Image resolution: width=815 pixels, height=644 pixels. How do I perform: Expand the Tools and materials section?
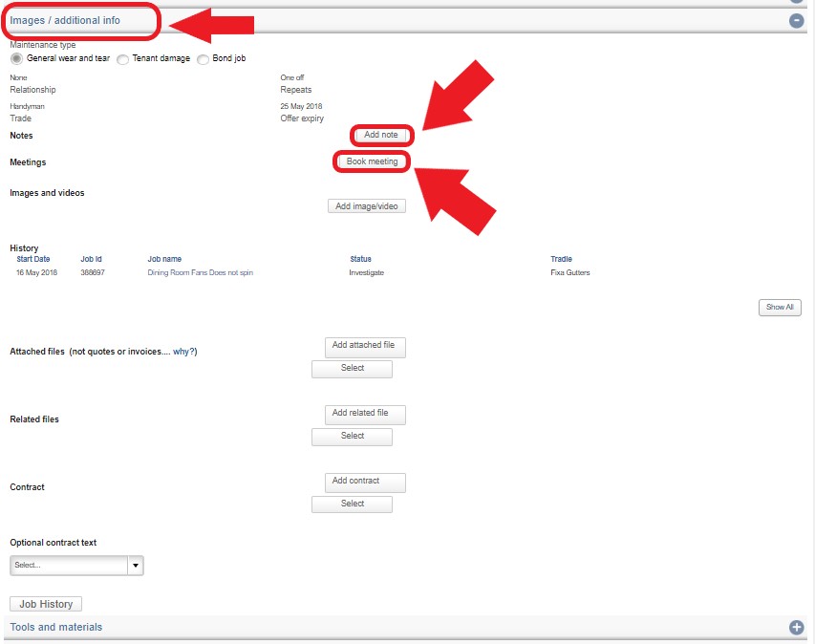796,628
